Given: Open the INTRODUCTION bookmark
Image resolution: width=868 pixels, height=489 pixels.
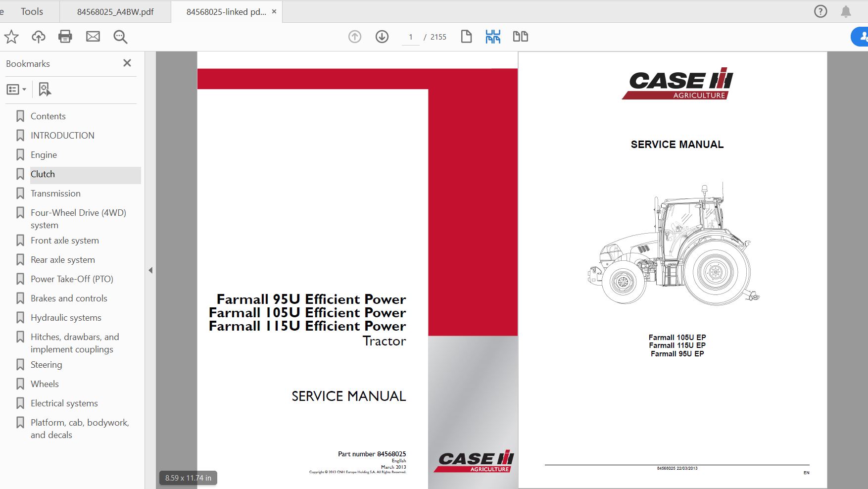Looking at the screenshot, I should [x=62, y=136].
